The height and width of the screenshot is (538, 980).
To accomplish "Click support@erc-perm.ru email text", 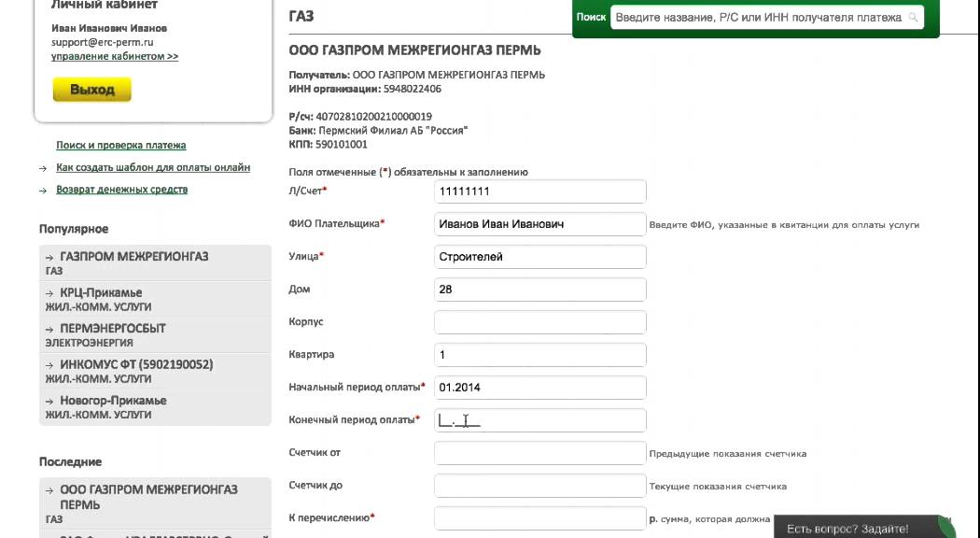I will pos(103,43).
